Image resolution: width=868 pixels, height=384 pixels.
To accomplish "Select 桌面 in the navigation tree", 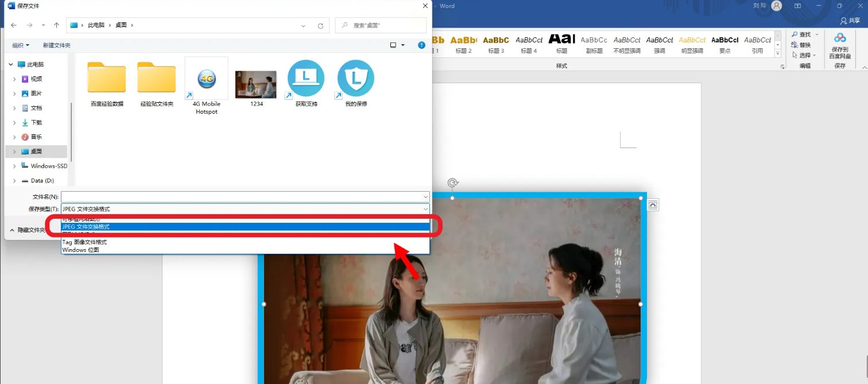I will click(36, 152).
